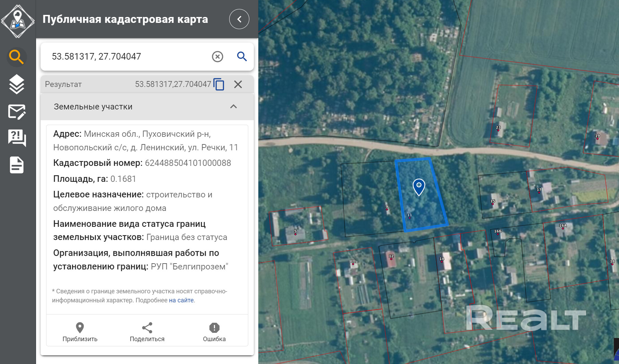Open the search tool in sidebar

[x=16, y=56]
